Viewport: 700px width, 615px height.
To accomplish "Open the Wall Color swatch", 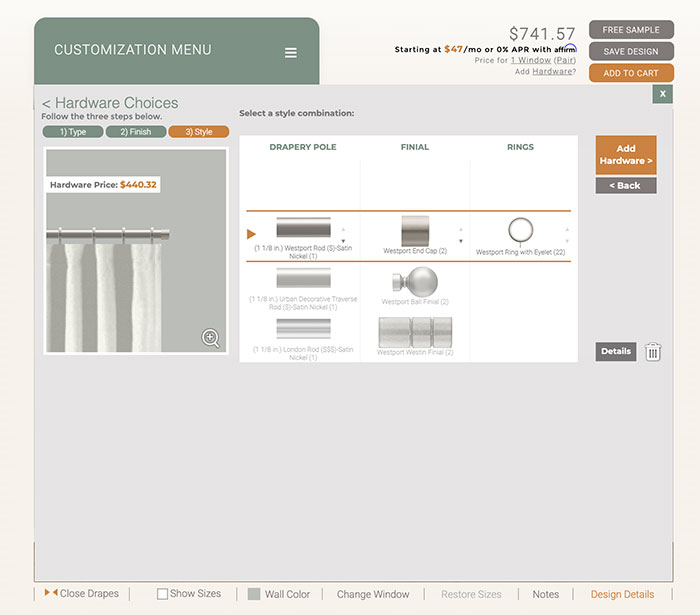I will [x=254, y=594].
